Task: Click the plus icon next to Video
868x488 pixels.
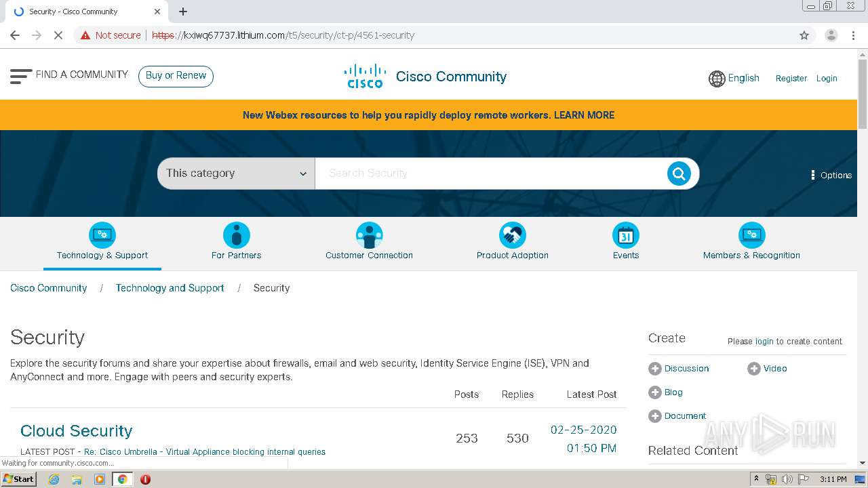Action: point(753,369)
